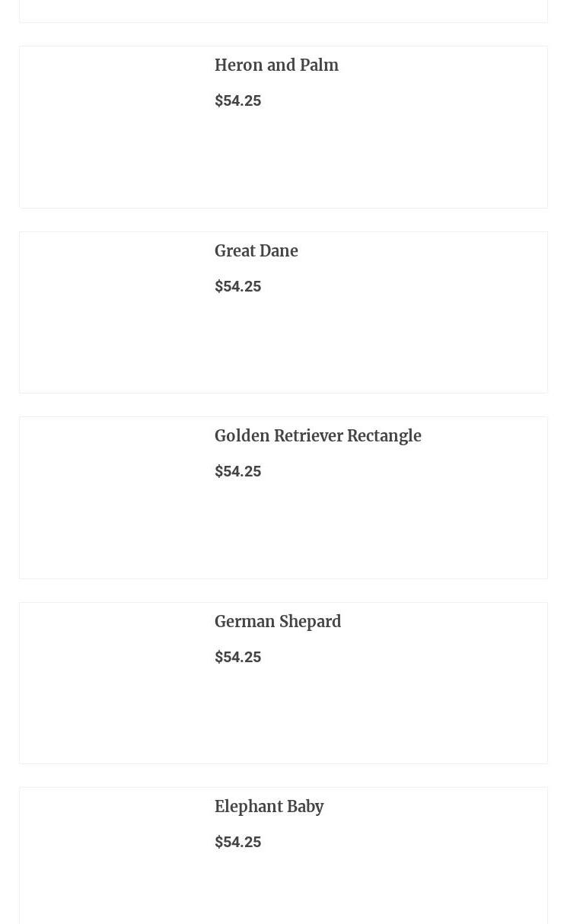Click the Heron and Palm $54.25 price
The height and width of the screenshot is (924, 567).
(x=237, y=100)
